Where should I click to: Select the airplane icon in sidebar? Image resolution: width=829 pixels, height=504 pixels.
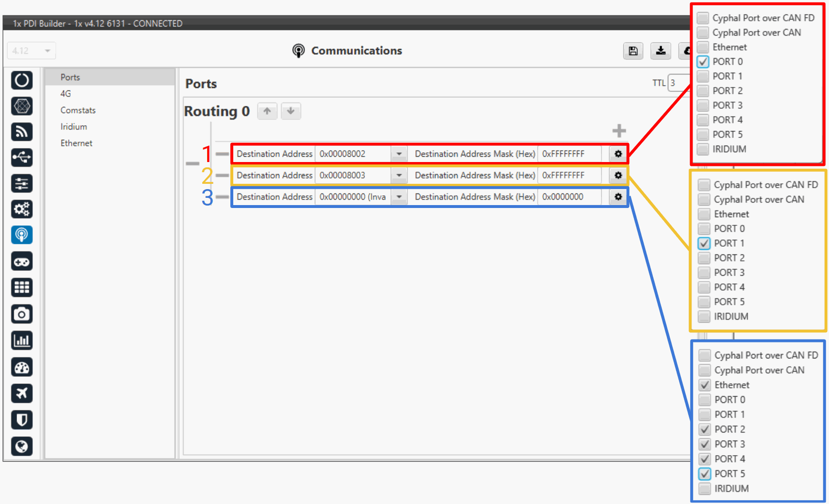tap(22, 393)
